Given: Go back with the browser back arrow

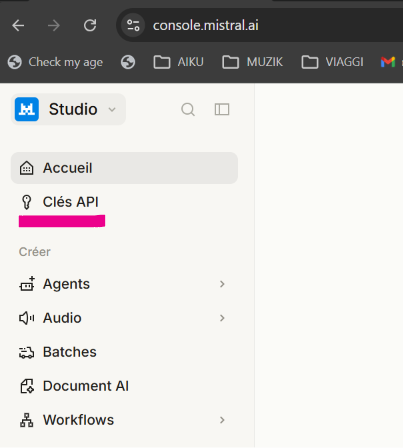Looking at the screenshot, I should pos(18,25).
